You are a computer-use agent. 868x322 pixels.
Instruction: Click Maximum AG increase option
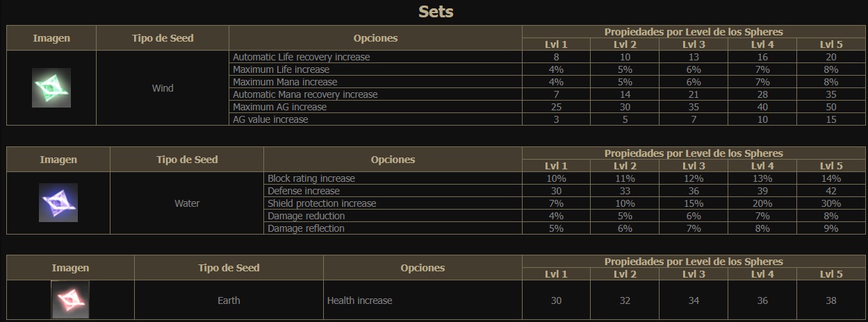279,107
